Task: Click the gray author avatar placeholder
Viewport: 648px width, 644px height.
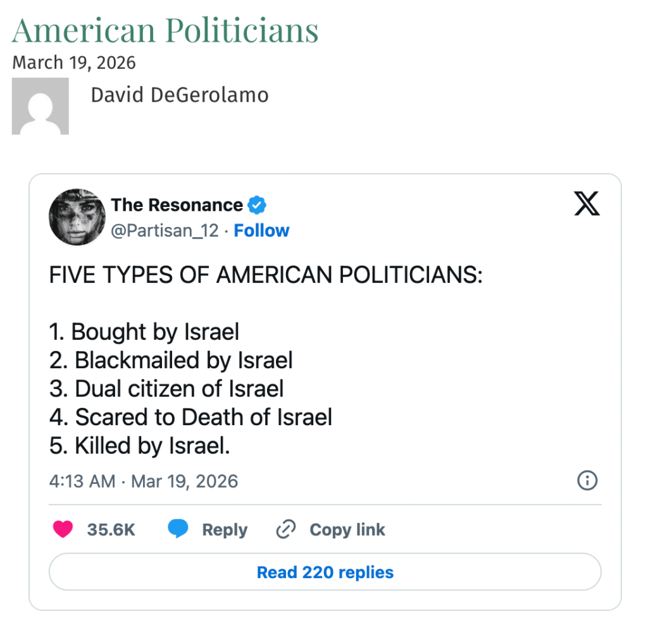Action: tap(40, 106)
